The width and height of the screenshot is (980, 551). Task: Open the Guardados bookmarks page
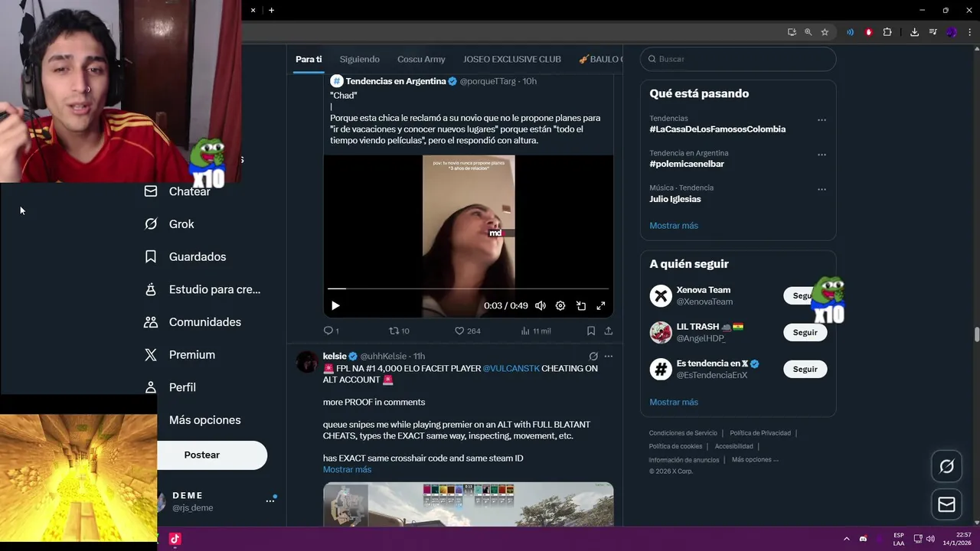tap(185, 256)
